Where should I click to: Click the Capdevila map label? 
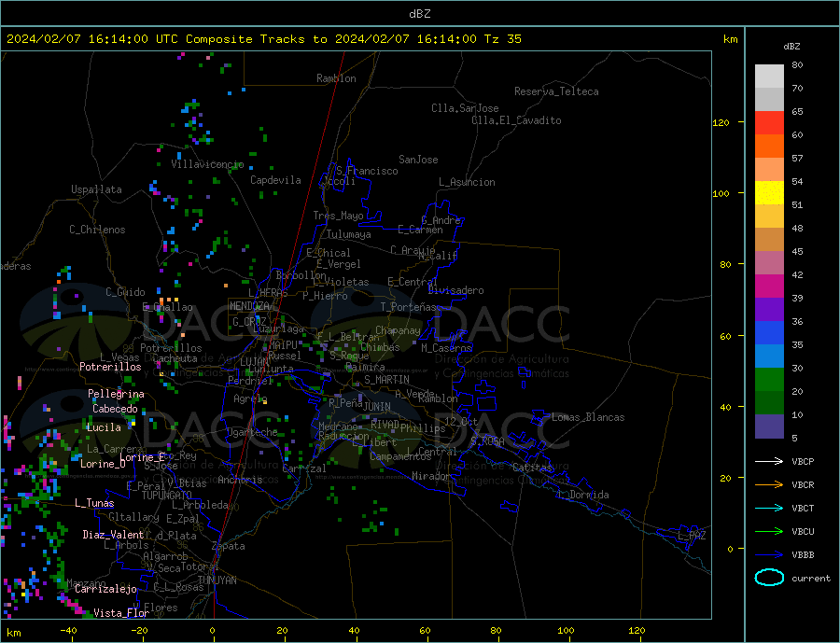[x=275, y=180]
